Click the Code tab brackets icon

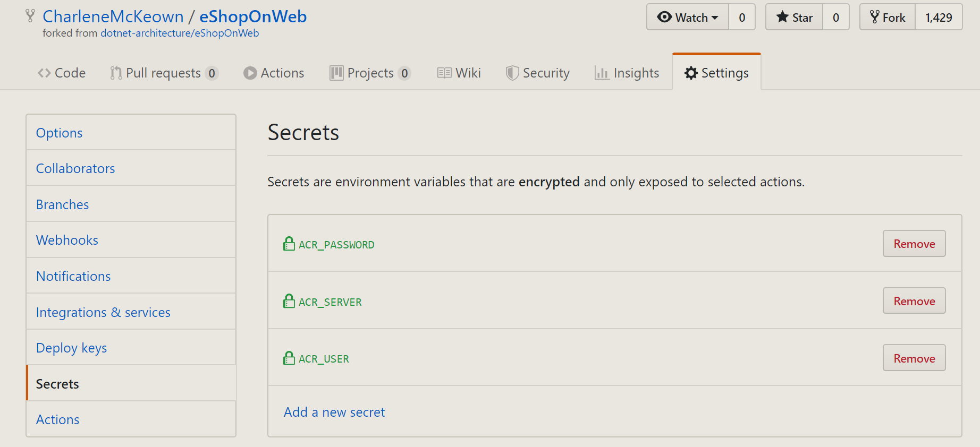tap(44, 73)
